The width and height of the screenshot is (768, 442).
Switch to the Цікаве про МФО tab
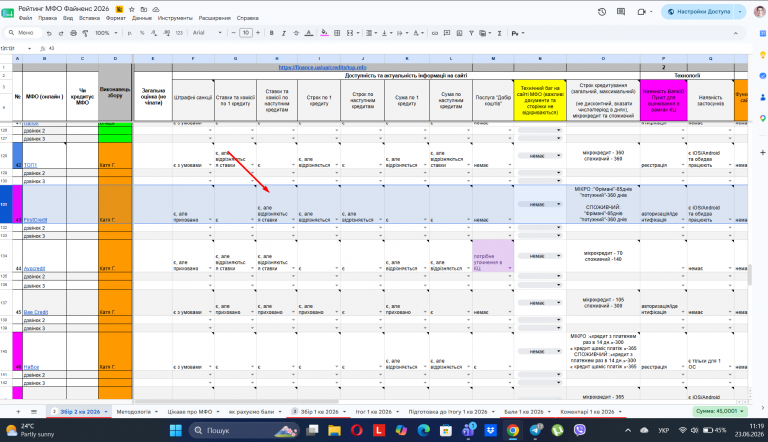(190, 412)
